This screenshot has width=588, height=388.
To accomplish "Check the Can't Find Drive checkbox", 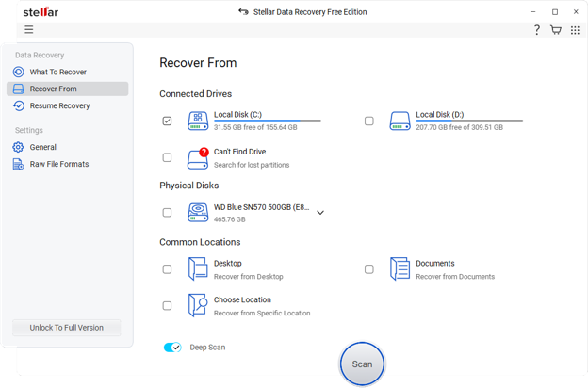I will pyautogui.click(x=167, y=157).
